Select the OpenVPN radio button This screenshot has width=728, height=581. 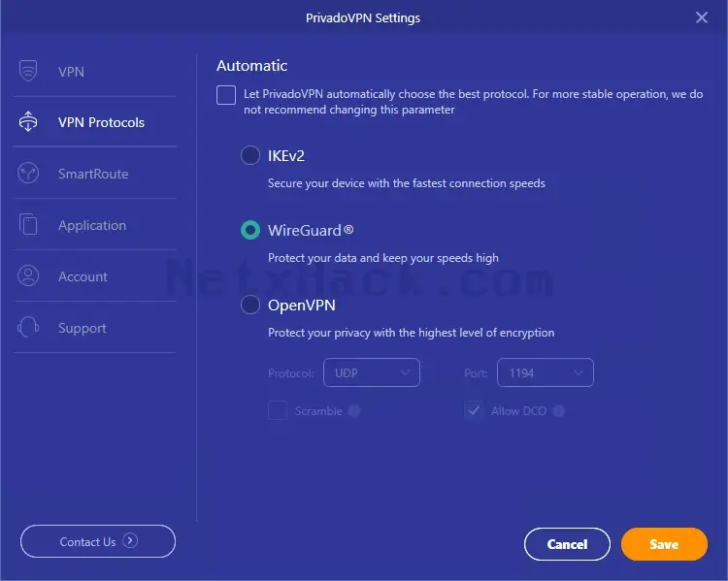point(250,305)
